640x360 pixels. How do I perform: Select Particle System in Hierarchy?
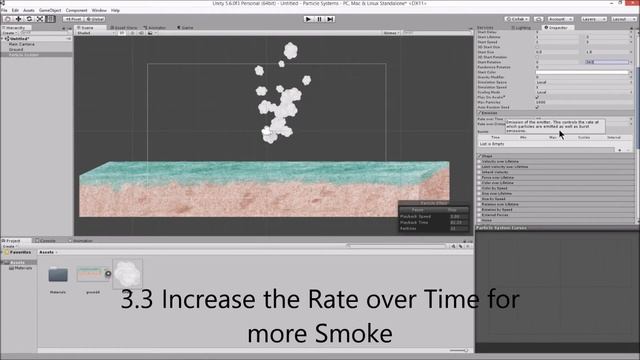(x=24, y=55)
